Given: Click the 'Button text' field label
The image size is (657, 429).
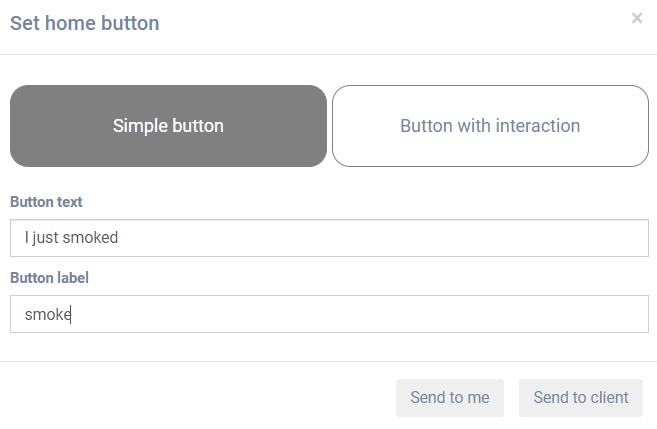Looking at the screenshot, I should point(46,202).
